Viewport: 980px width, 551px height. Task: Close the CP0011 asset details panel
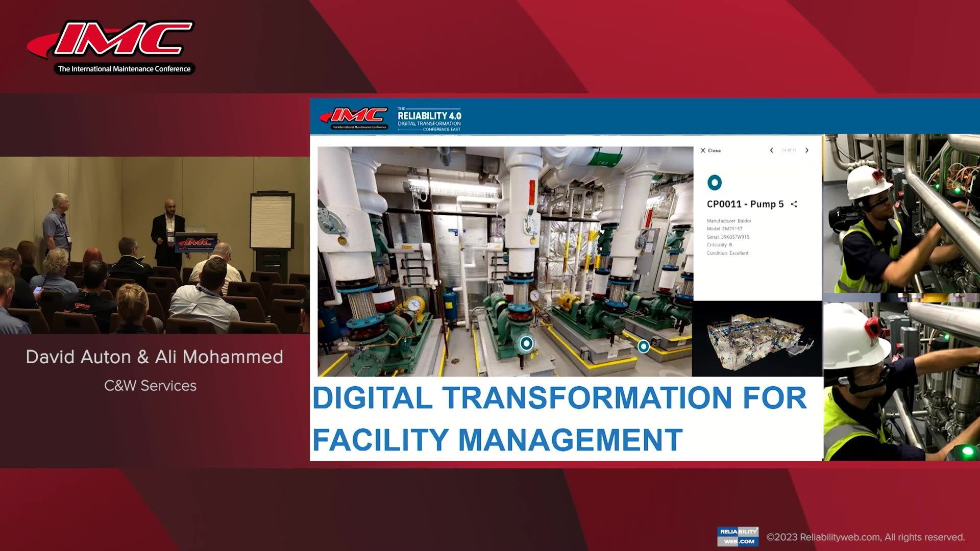tap(712, 151)
